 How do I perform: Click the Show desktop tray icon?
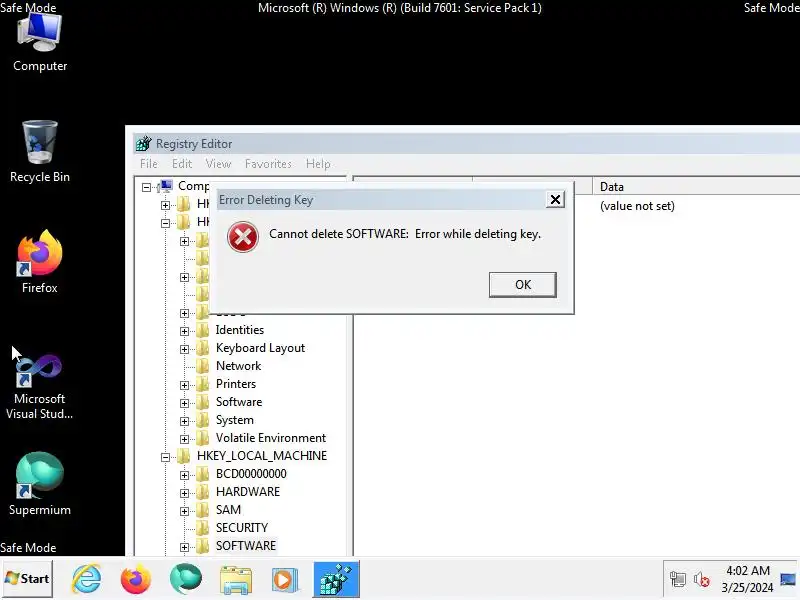(x=788, y=579)
